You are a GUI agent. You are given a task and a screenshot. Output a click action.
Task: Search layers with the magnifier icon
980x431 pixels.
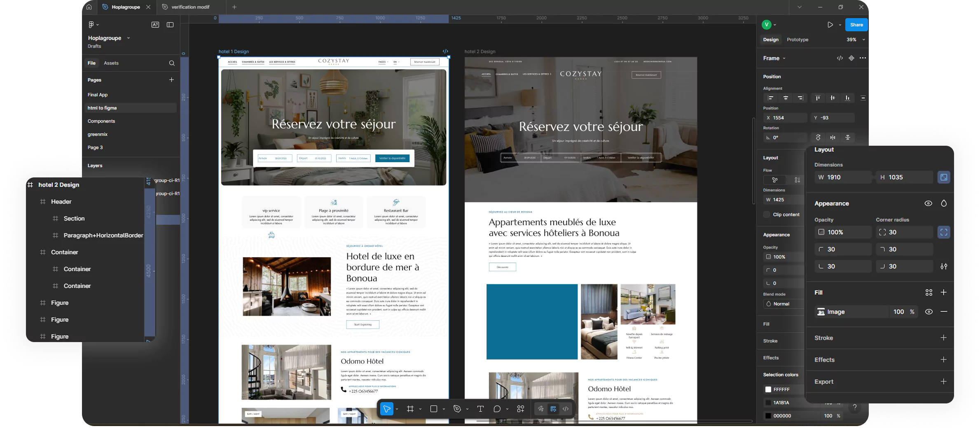click(172, 63)
